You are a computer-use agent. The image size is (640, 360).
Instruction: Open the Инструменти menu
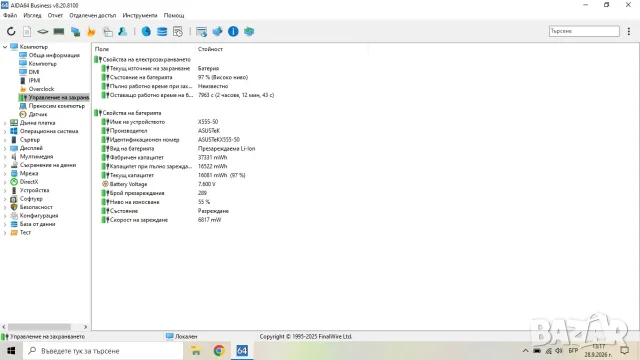click(140, 15)
